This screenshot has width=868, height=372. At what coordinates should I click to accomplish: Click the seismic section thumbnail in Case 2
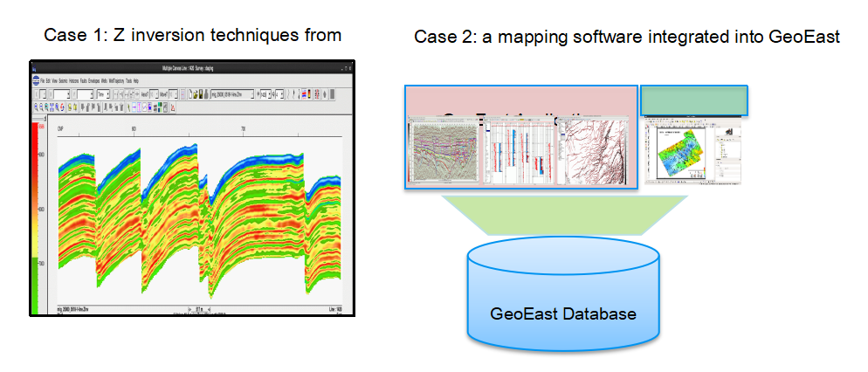point(444,149)
